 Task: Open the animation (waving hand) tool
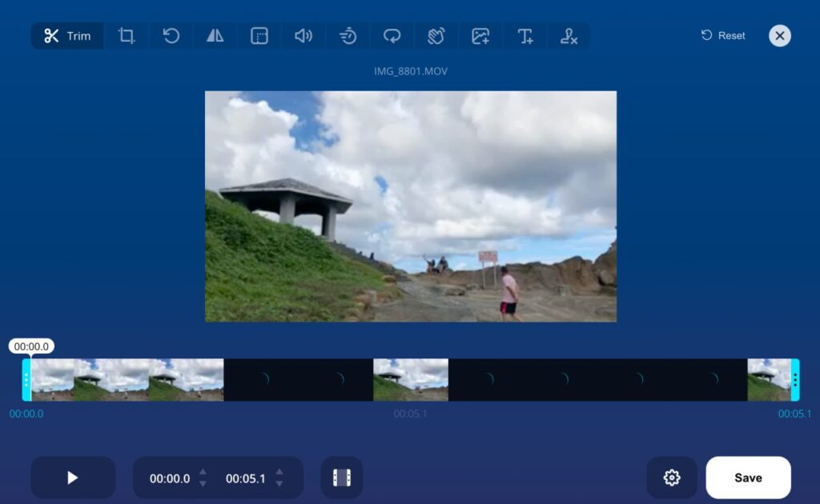click(x=436, y=35)
